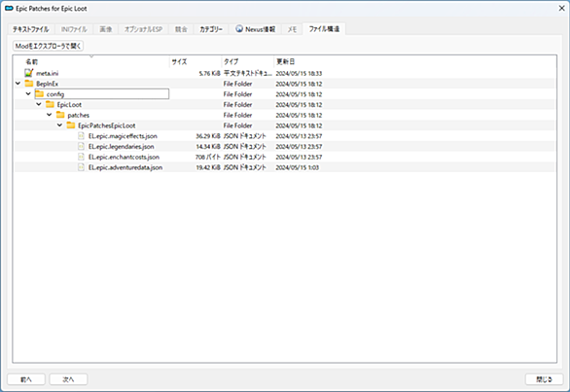Collapse the patches folder
Screen dimensions: 570x392
point(50,115)
